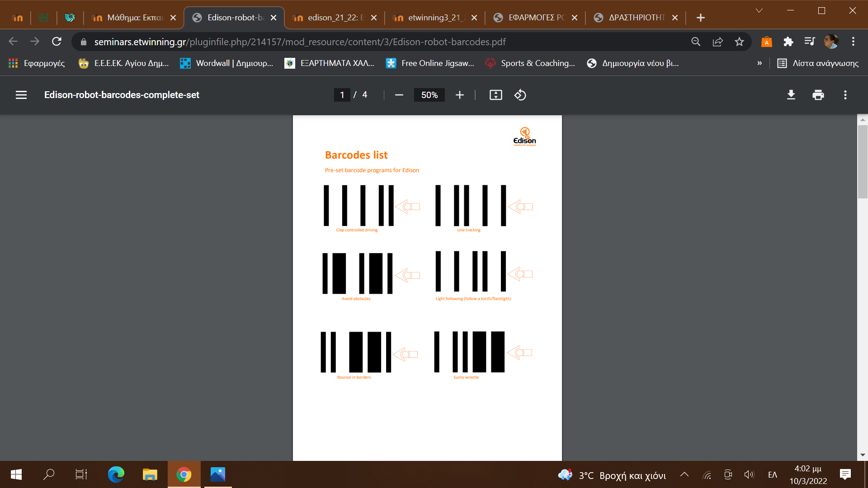The width and height of the screenshot is (868, 488).
Task: Open media controls icon in toolbar
Action: 810,42
